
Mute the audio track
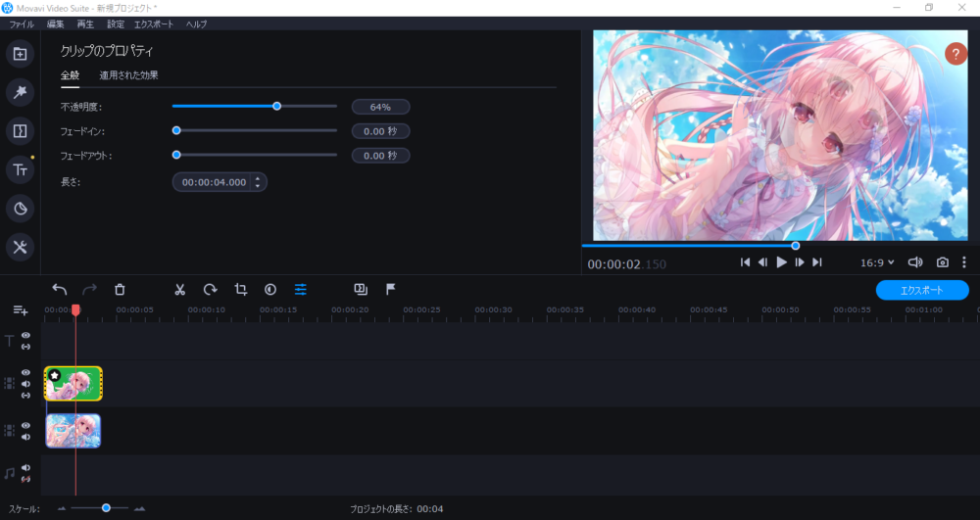tap(25, 467)
